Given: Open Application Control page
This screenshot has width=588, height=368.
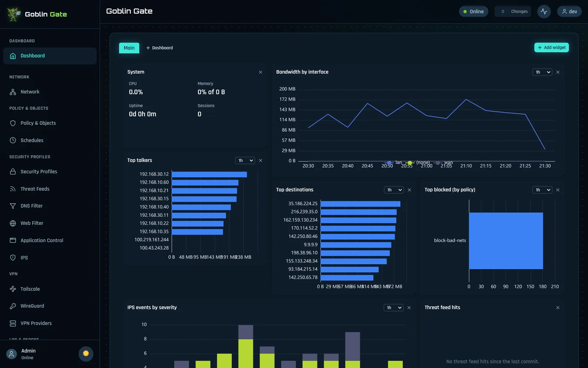Looking at the screenshot, I should 50,240.
